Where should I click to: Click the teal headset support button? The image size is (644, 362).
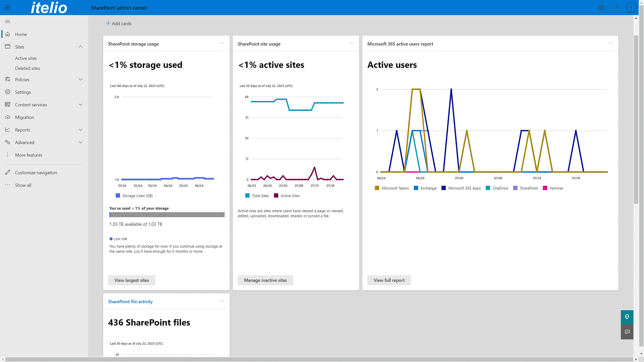pyautogui.click(x=627, y=317)
